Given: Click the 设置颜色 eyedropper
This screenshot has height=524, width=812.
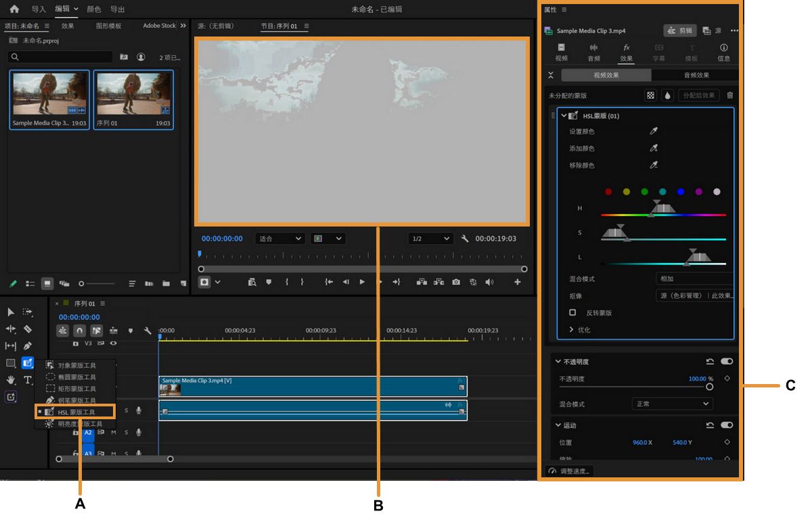Looking at the screenshot, I should point(654,131).
